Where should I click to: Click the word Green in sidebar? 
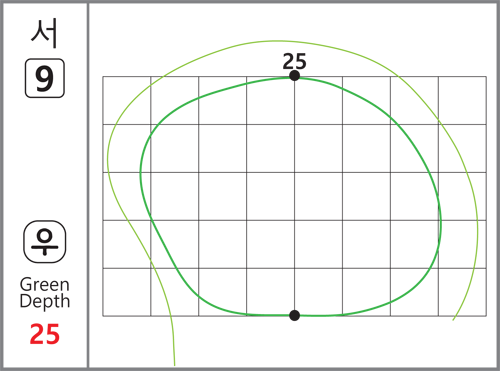(45, 285)
